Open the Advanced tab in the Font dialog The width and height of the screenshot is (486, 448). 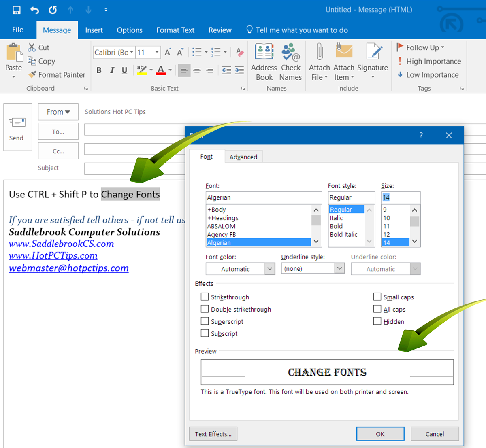point(243,157)
